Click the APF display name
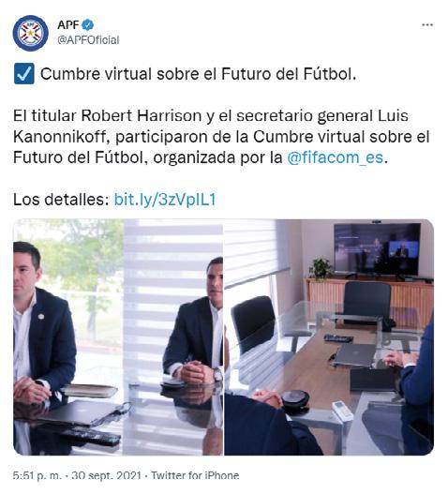 (x=68, y=24)
